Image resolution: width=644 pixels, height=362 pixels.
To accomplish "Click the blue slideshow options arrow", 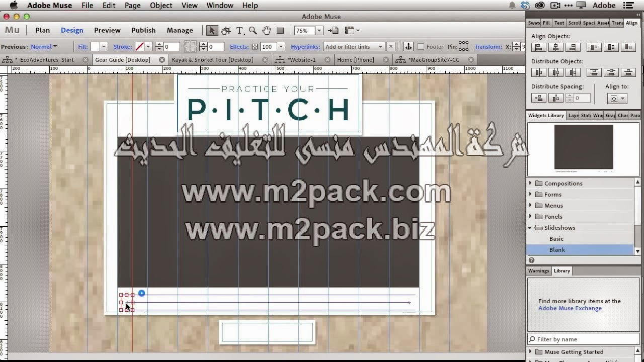I will click(141, 293).
